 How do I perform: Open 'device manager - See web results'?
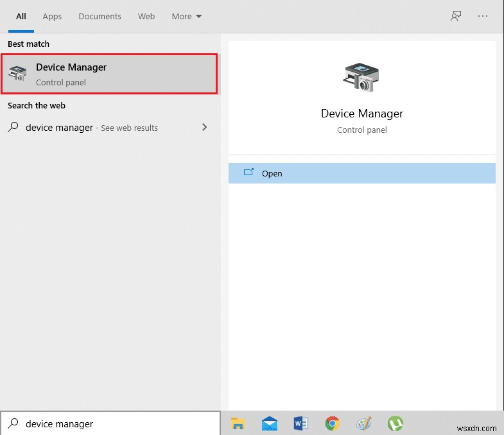tap(109, 128)
